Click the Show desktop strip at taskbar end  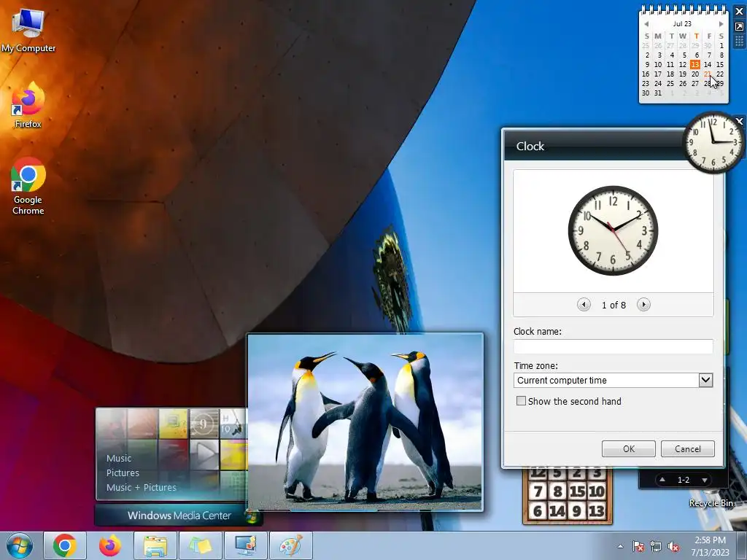[742, 545]
